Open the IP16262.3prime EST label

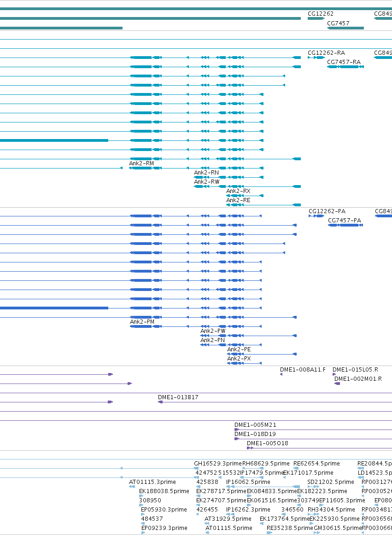click(248, 509)
